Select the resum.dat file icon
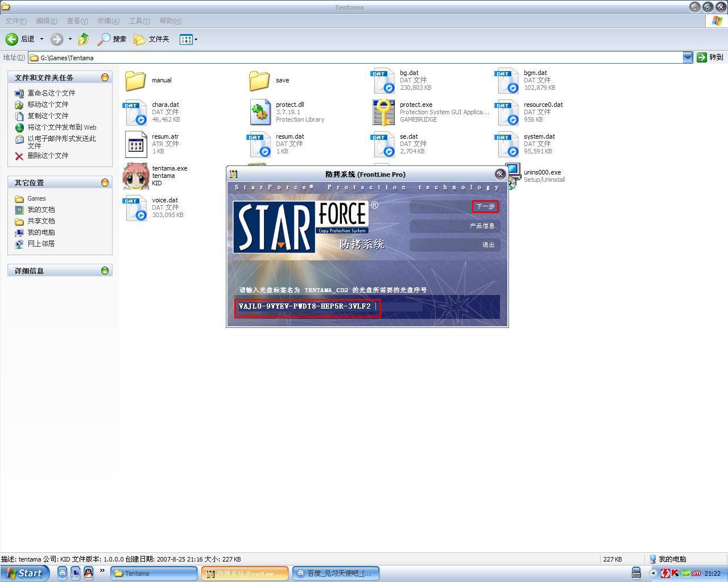The width and height of the screenshot is (728, 582). (x=259, y=144)
